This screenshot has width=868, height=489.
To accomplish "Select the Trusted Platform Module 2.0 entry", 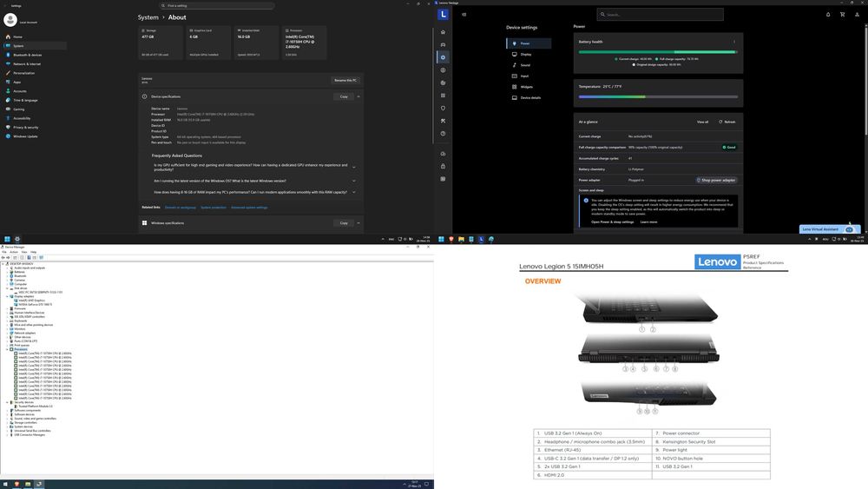I will pos(33,406).
